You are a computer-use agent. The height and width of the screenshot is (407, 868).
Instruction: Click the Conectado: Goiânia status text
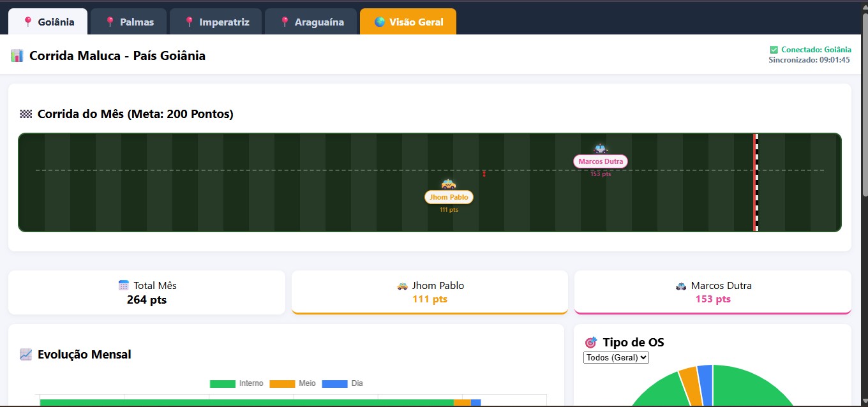[x=816, y=50]
